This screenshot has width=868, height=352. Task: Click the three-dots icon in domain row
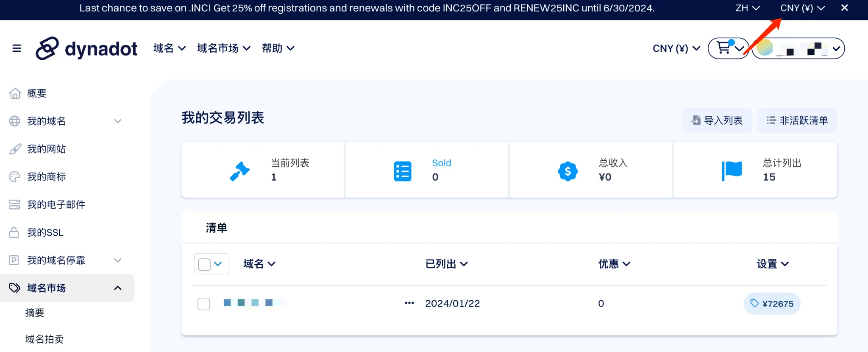point(409,303)
